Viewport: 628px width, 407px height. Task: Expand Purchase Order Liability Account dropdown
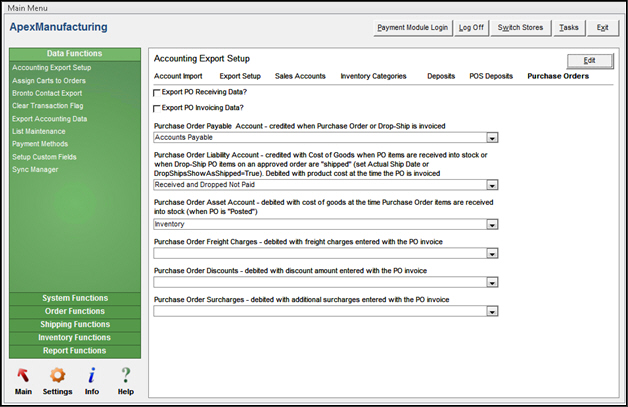pos(491,185)
